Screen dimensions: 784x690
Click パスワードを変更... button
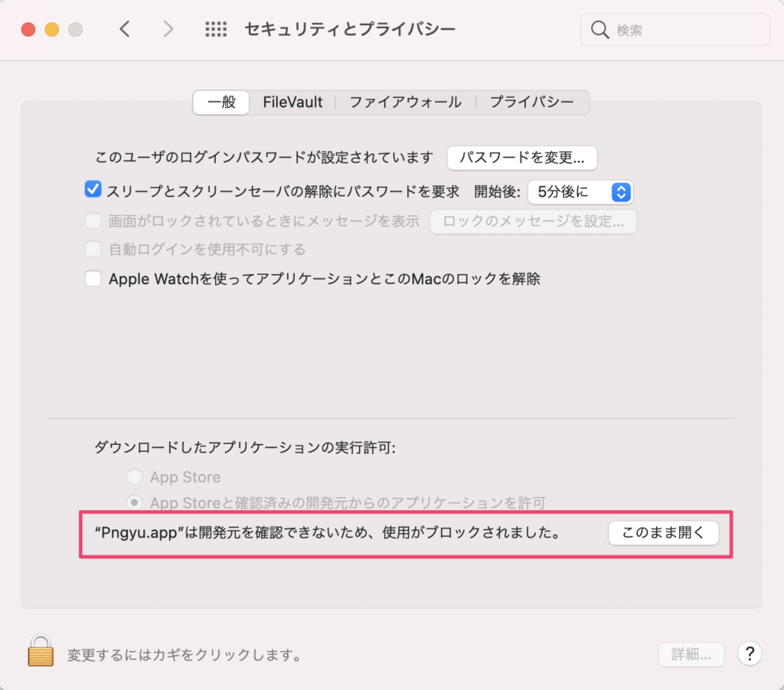click(x=522, y=158)
